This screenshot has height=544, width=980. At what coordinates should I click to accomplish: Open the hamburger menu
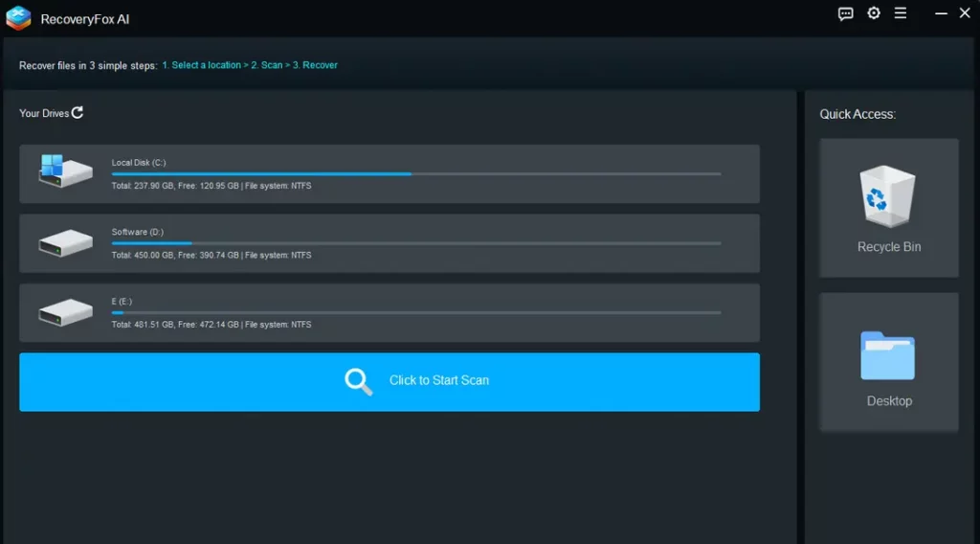click(x=901, y=13)
